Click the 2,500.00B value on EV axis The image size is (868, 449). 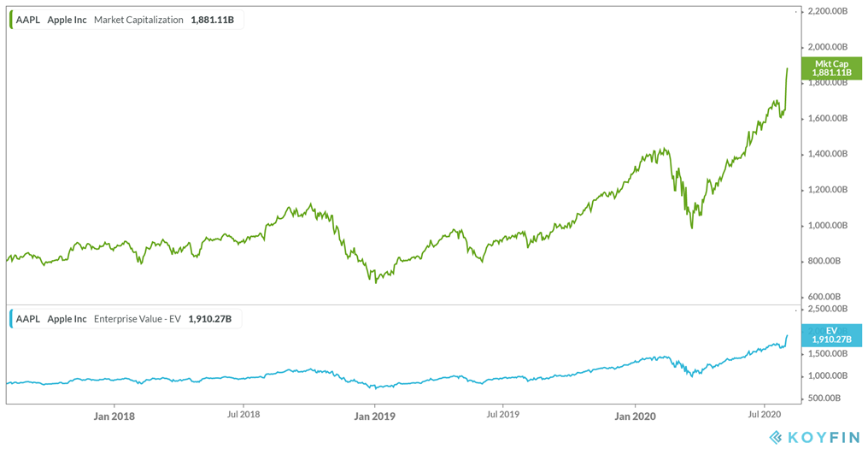(x=829, y=309)
